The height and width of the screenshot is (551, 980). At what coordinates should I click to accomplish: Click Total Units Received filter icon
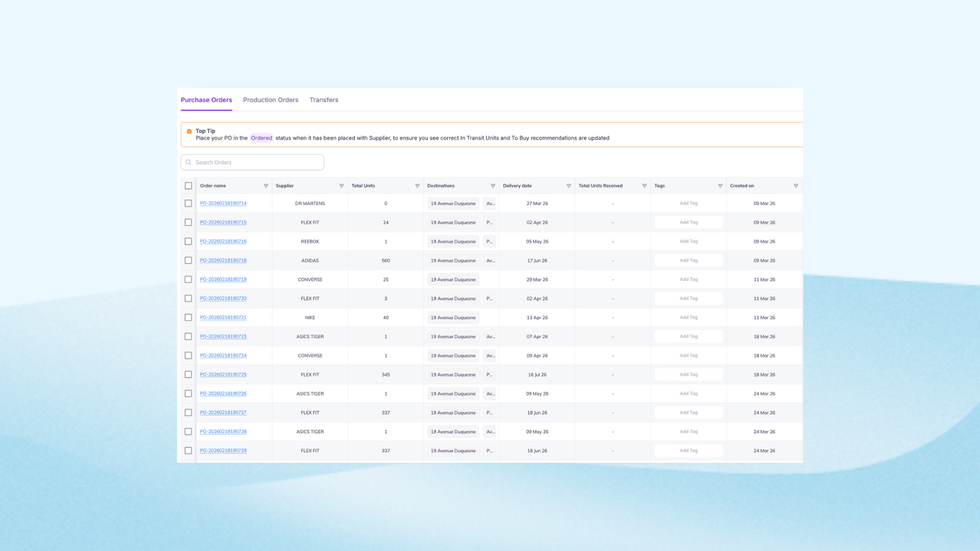644,186
